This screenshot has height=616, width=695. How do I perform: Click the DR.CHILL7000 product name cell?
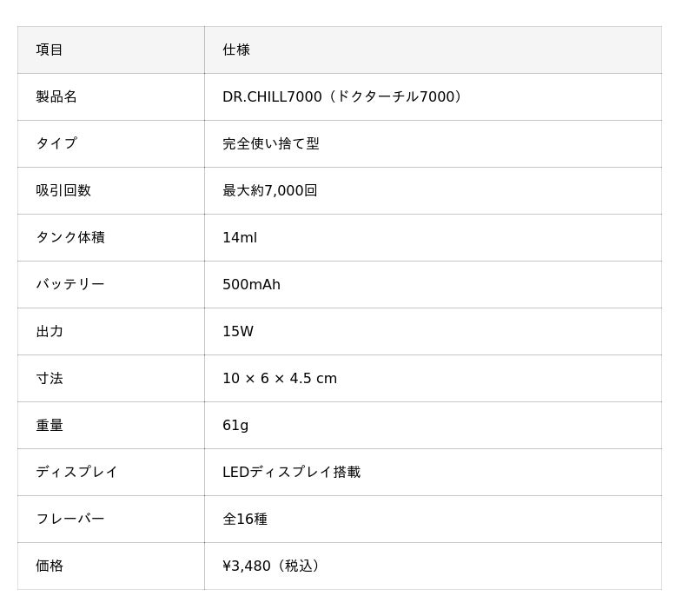(x=433, y=96)
